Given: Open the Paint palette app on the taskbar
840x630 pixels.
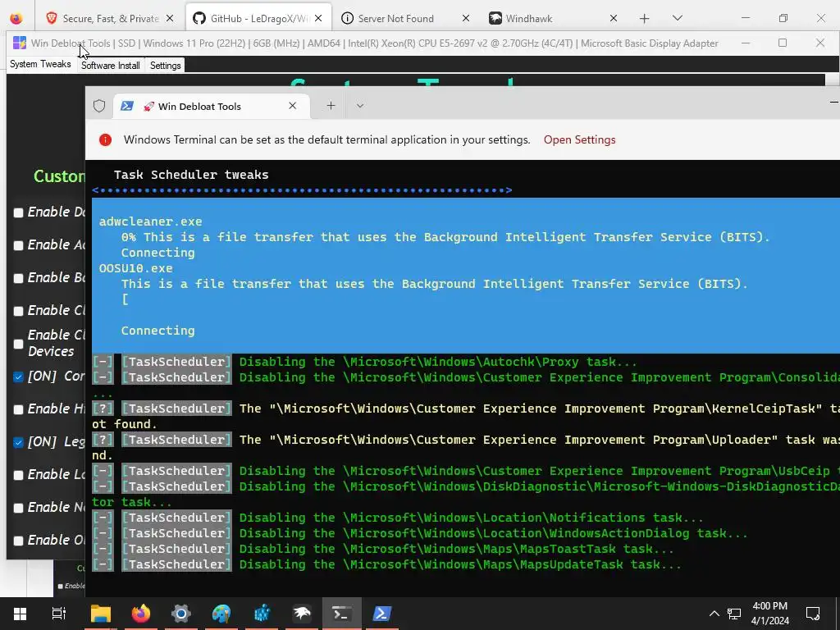Looking at the screenshot, I should click(x=221, y=614).
